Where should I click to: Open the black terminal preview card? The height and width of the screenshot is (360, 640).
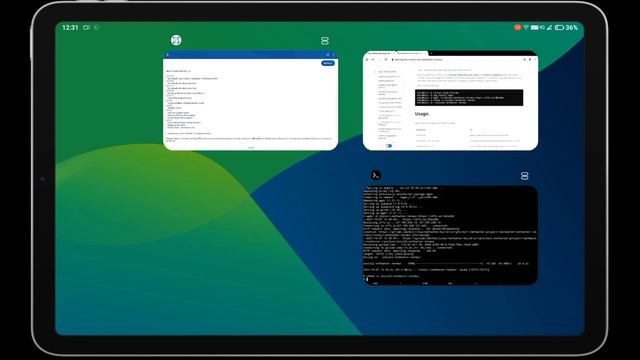[x=450, y=235]
